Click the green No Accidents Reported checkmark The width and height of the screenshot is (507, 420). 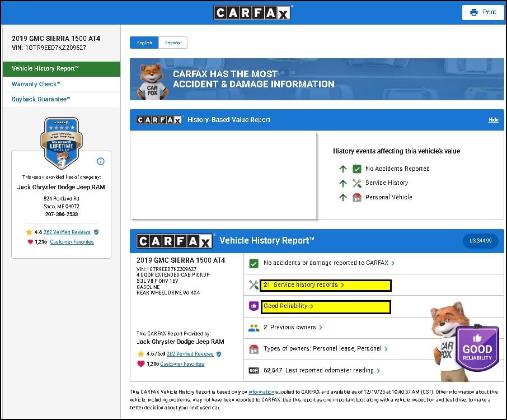357,169
